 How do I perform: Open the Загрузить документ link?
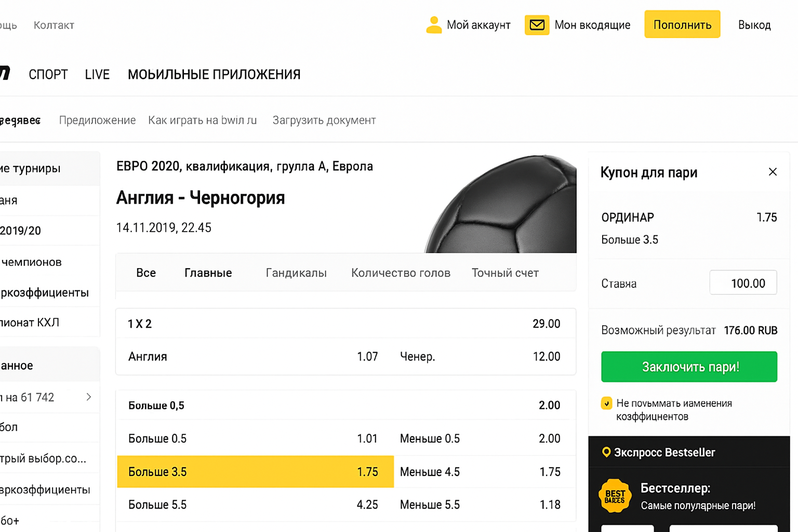[x=324, y=121]
